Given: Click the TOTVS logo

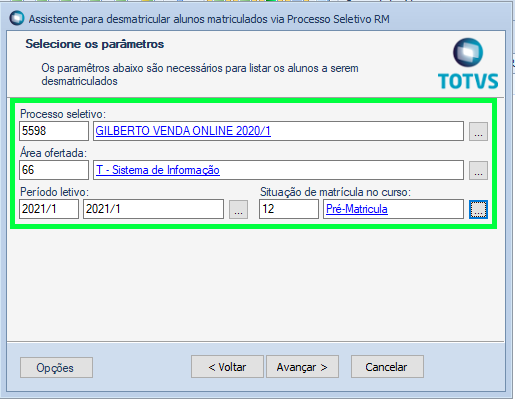Looking at the screenshot, I should [x=468, y=64].
